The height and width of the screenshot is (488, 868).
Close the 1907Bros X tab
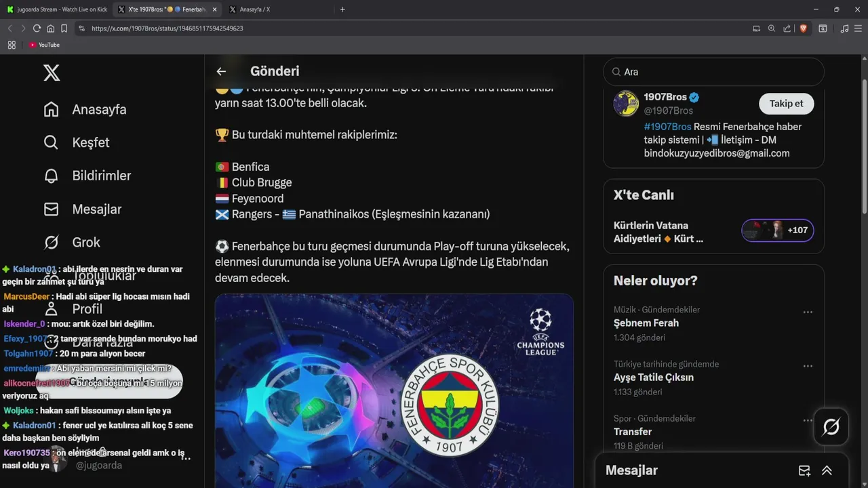(x=215, y=9)
